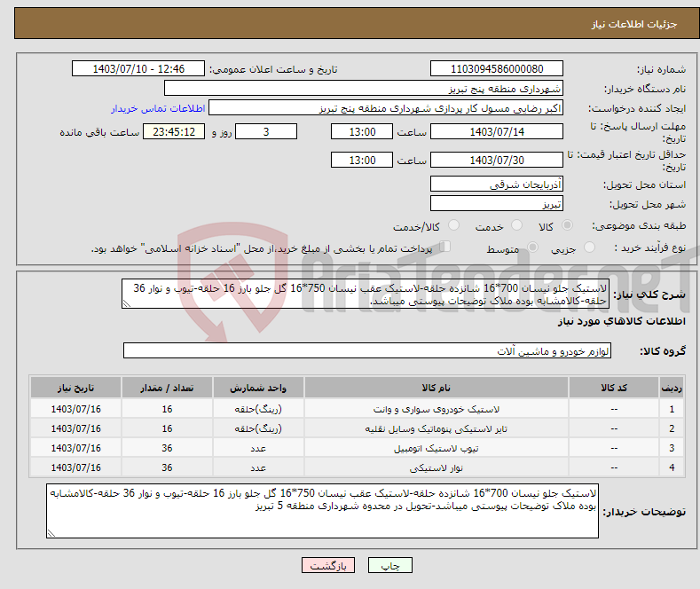Select the کالا radio button
700x589 pixels.
coord(567,225)
